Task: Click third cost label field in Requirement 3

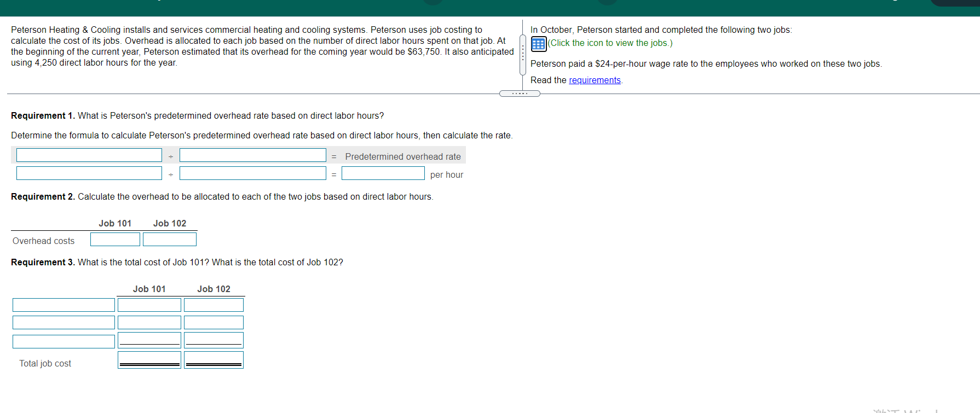Action: coord(64,342)
